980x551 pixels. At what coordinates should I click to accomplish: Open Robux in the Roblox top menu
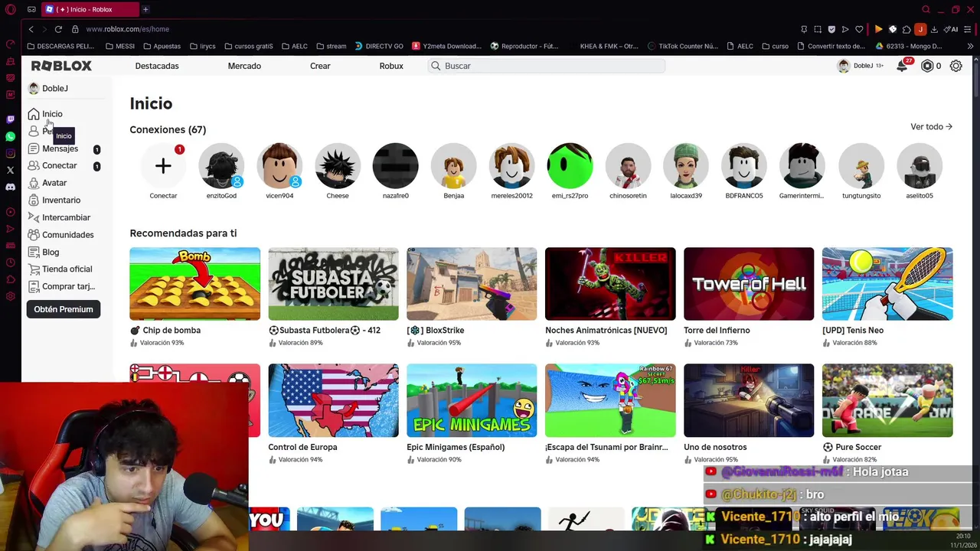point(391,66)
